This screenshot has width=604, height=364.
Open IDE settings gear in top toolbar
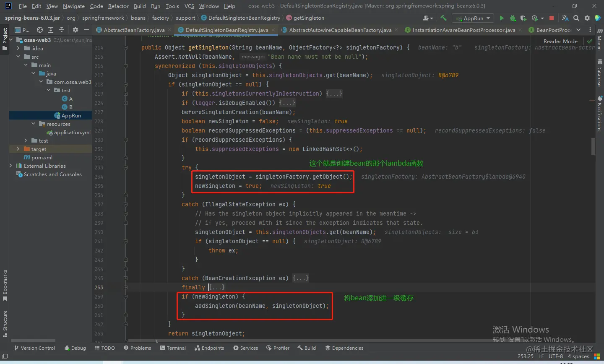click(587, 18)
